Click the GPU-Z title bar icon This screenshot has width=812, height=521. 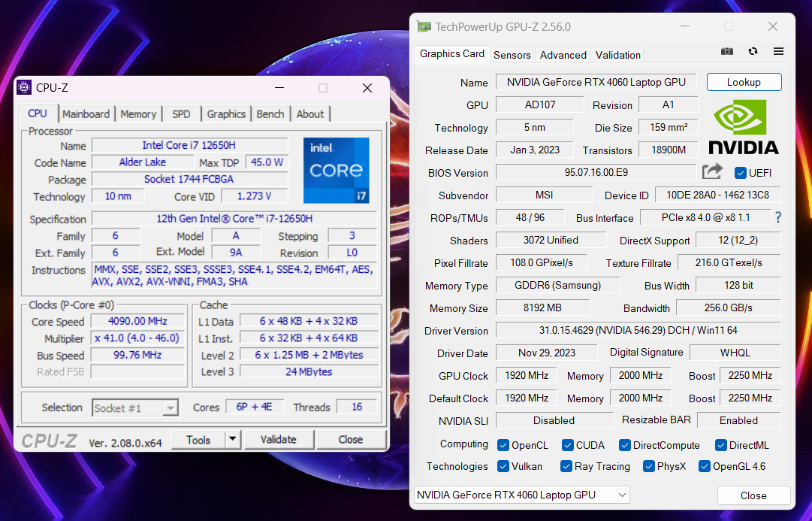tap(424, 26)
